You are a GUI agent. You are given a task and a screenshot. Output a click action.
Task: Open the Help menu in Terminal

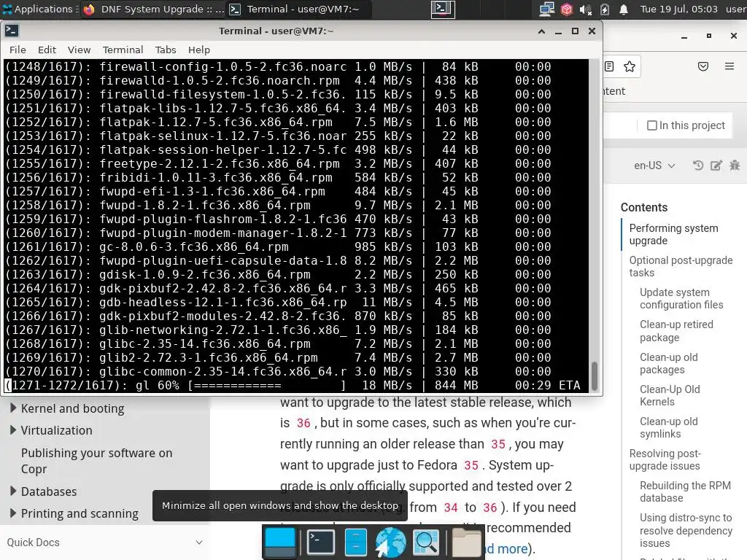(198, 50)
